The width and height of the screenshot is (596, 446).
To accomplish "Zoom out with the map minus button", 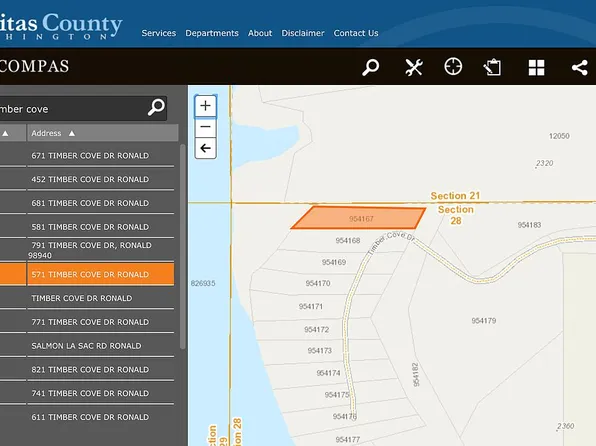I will (x=206, y=127).
